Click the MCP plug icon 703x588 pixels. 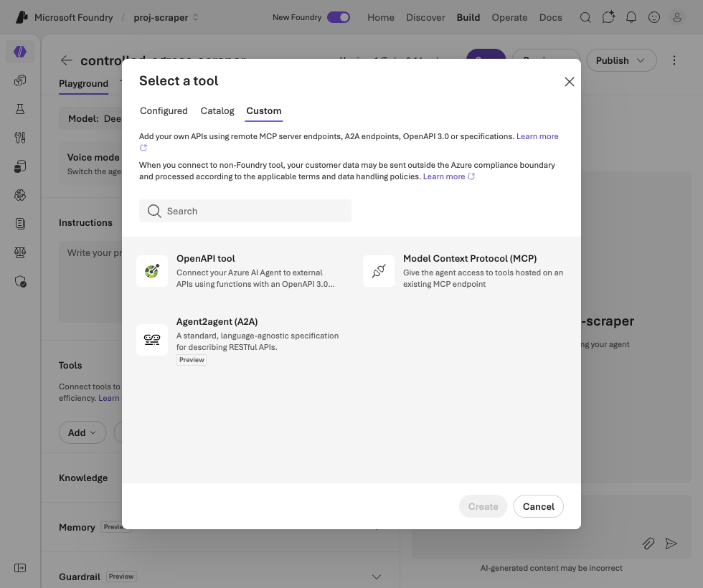(x=379, y=271)
